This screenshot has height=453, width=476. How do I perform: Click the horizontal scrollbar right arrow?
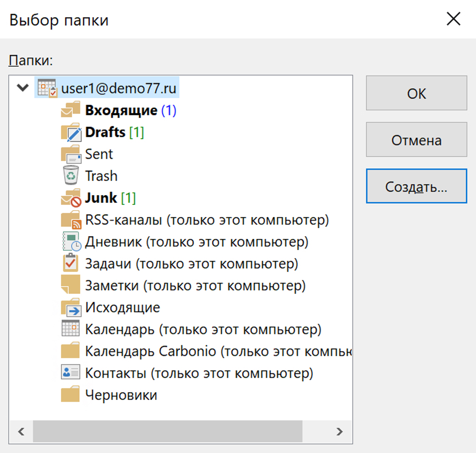pyautogui.click(x=339, y=431)
